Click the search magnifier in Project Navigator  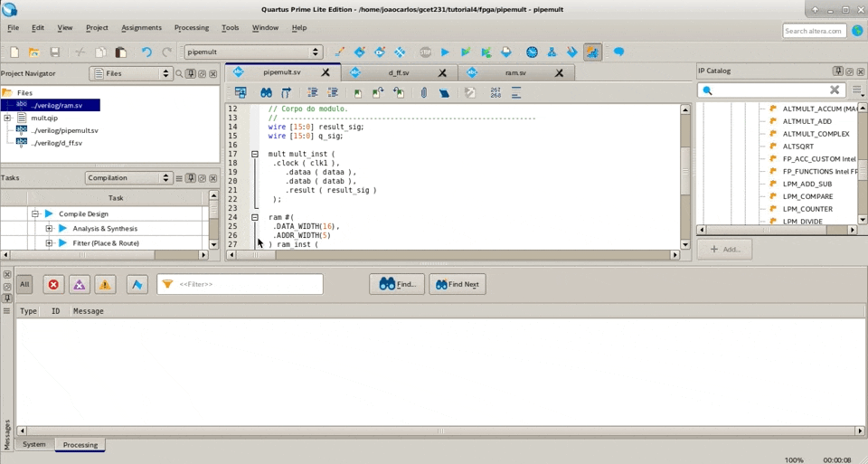tap(179, 73)
